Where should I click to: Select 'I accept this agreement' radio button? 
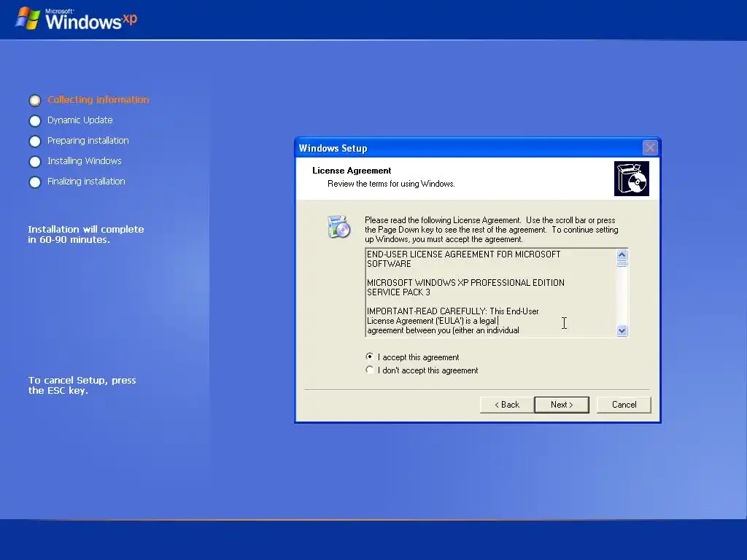[x=369, y=357]
